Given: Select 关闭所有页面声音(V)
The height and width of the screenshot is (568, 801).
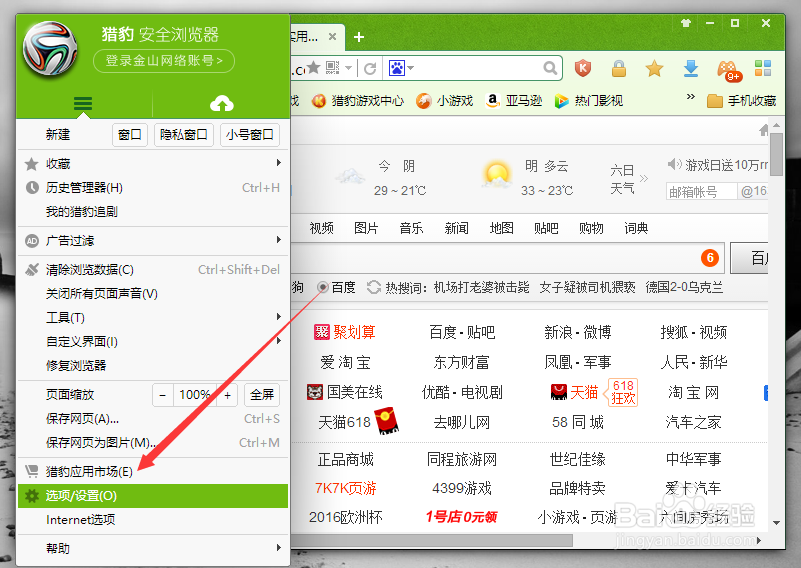Looking at the screenshot, I should (x=153, y=294).
